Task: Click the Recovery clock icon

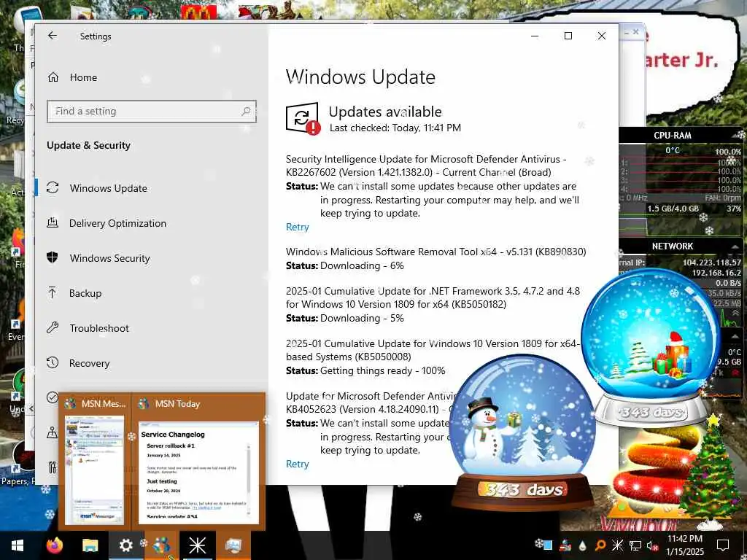Action: [x=53, y=362]
